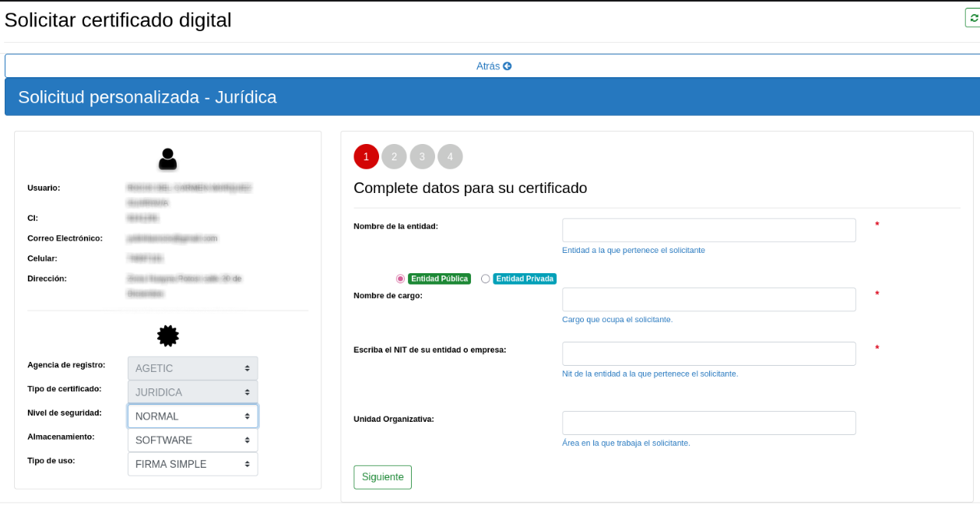Select step 3 circle in wizard

422,156
